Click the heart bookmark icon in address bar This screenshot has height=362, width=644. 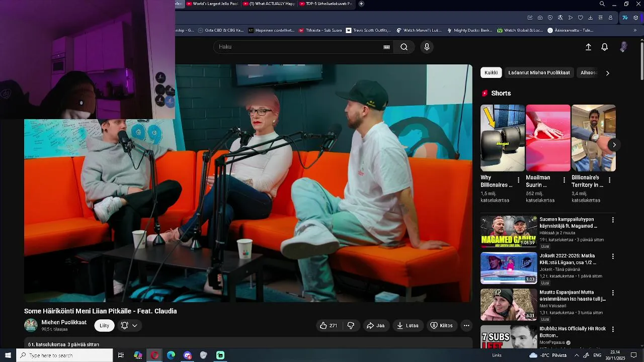[x=580, y=18]
